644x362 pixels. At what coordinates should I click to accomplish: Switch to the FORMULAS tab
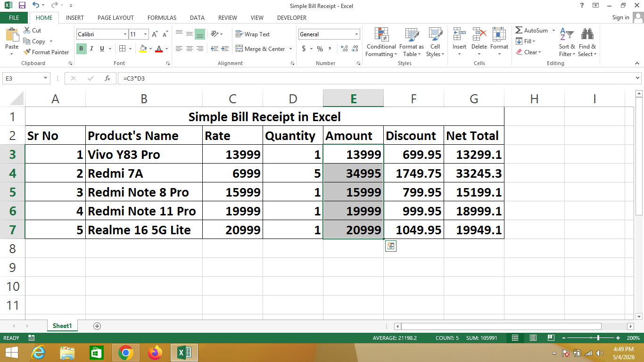pos(162,18)
